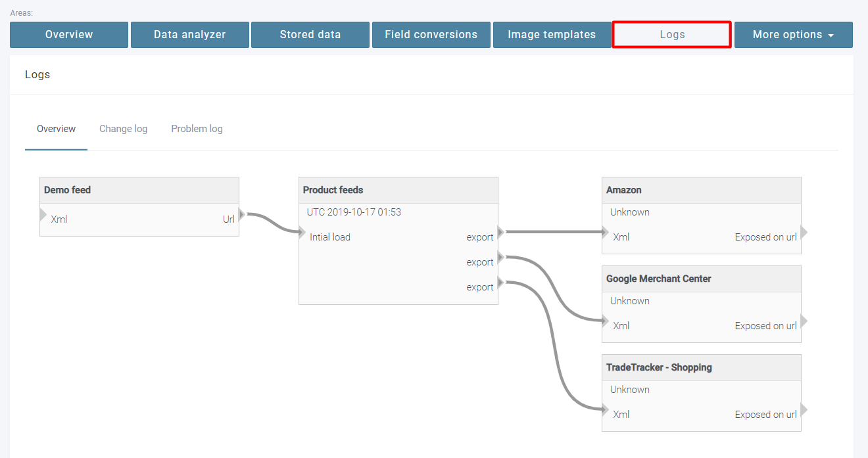Go to Stored data area
Screen dimensions: 868x458
click(x=310, y=35)
